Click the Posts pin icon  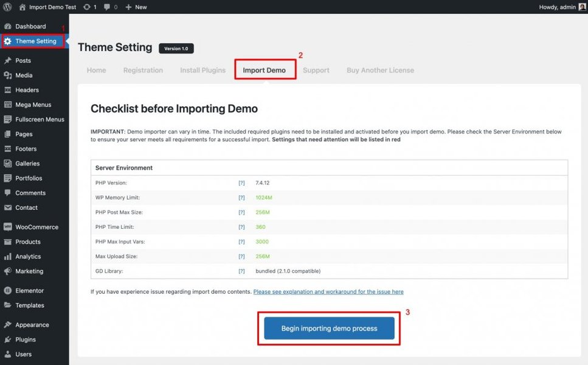pyautogui.click(x=7, y=60)
